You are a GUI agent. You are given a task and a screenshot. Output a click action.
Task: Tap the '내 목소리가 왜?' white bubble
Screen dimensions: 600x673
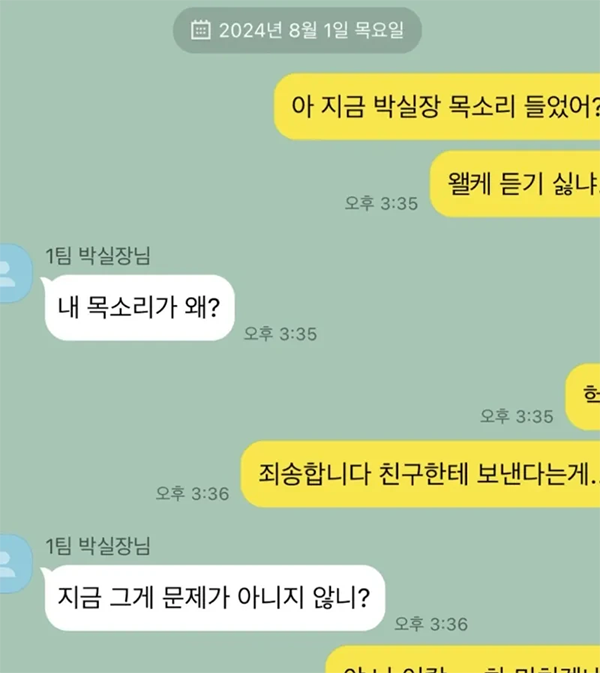point(139,308)
